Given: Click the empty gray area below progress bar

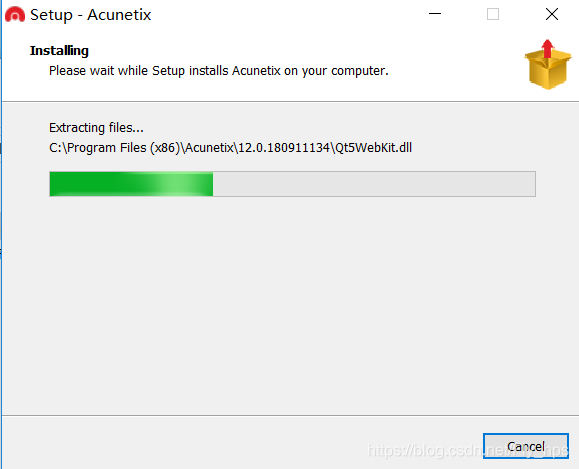Looking at the screenshot, I should pyautogui.click(x=290, y=303).
